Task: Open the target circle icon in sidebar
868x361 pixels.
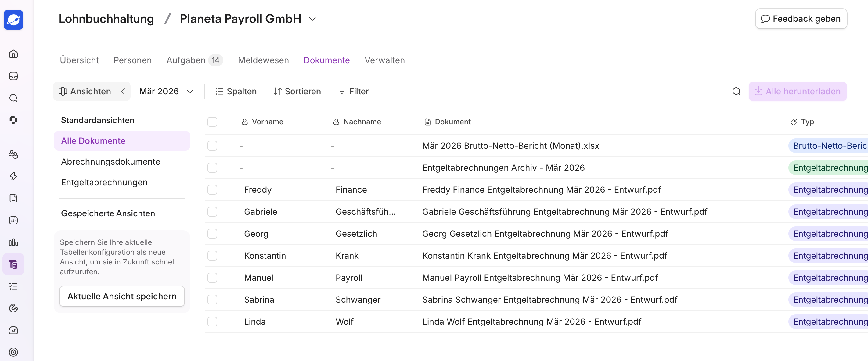Action: [13, 352]
